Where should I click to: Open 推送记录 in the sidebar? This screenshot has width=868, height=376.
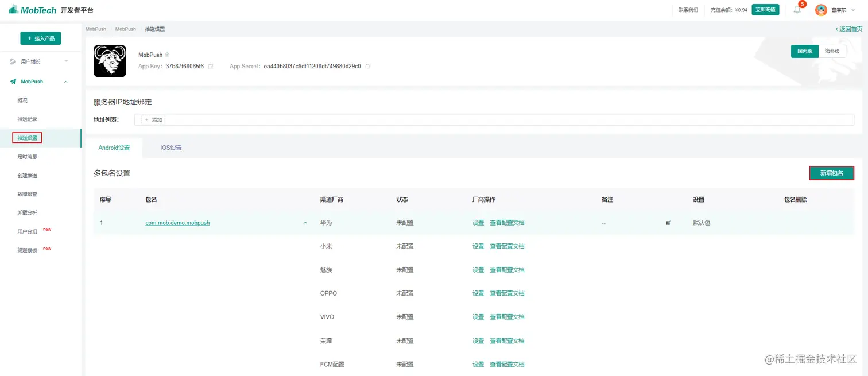coord(27,119)
